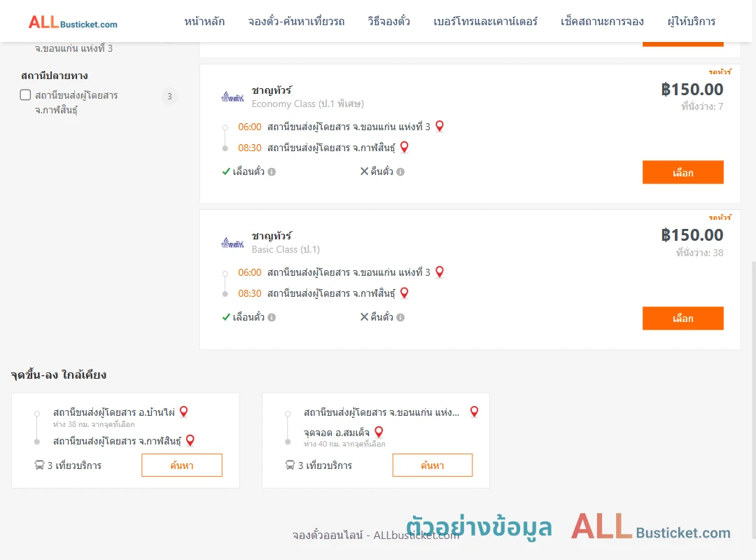Click the คืนตั๋ว info icon in Economy Class card
The height and width of the screenshot is (560, 756).
(400, 171)
